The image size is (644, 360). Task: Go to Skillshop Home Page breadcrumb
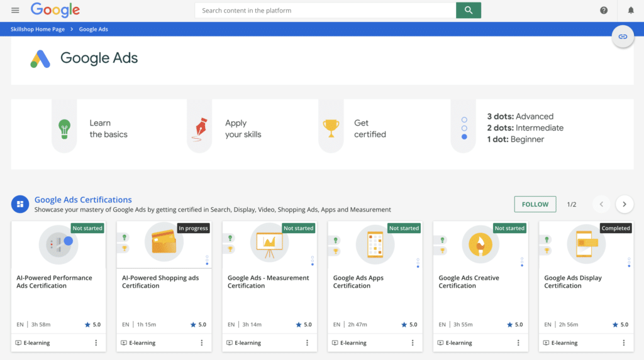click(x=37, y=29)
